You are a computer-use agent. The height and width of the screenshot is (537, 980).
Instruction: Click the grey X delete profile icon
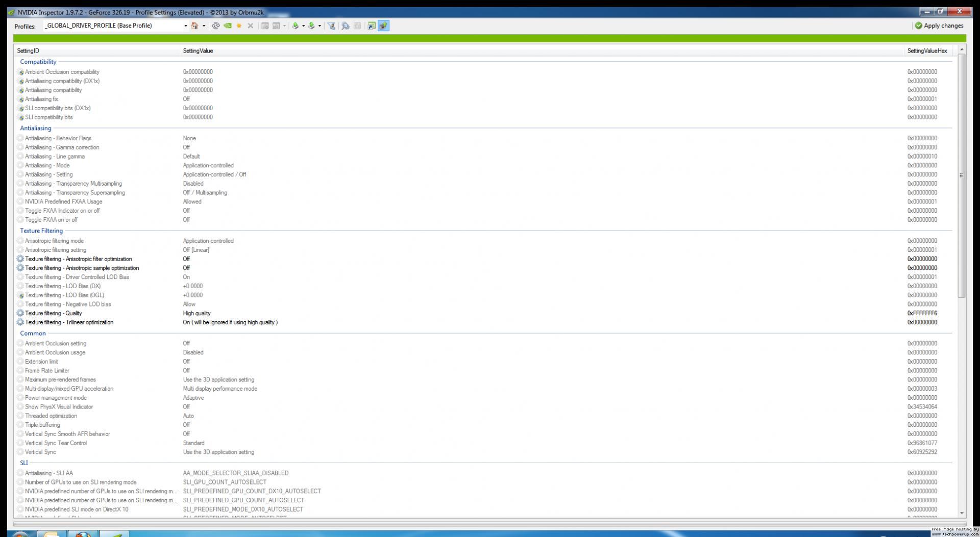pyautogui.click(x=250, y=25)
